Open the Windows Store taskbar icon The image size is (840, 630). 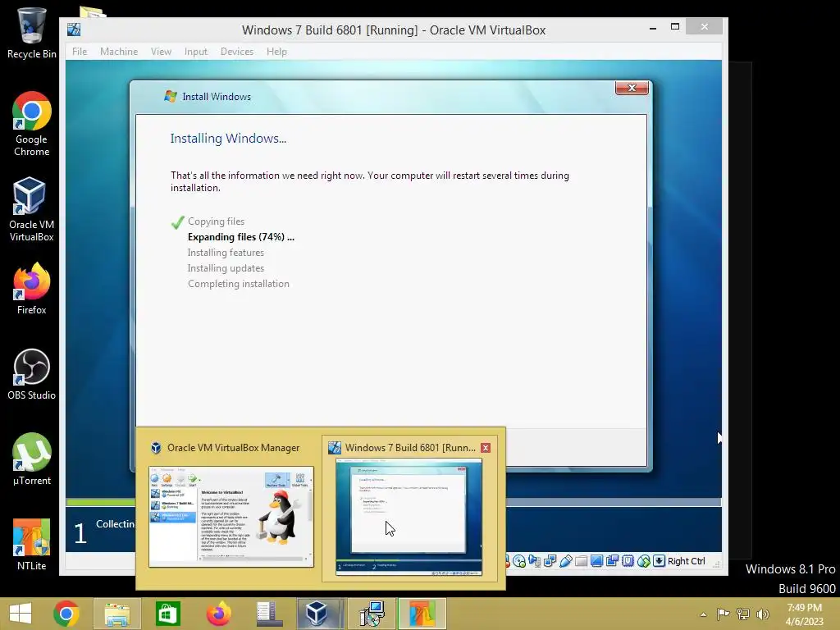[167, 614]
